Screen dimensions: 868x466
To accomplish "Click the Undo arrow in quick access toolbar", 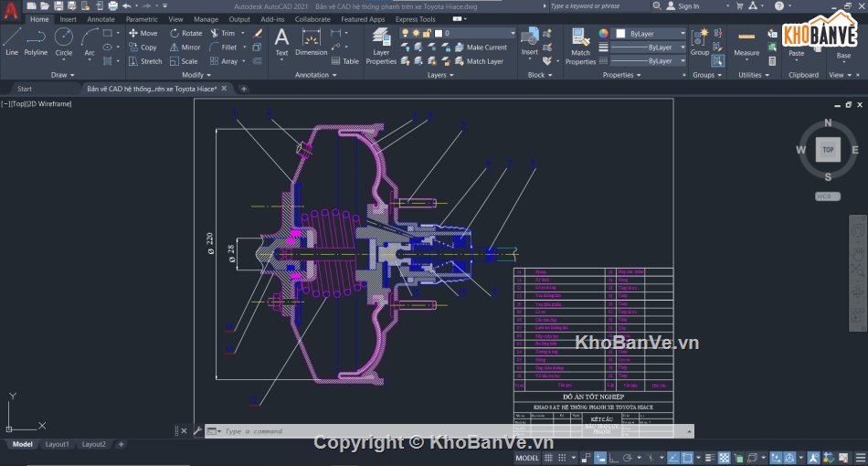I will (x=127, y=6).
